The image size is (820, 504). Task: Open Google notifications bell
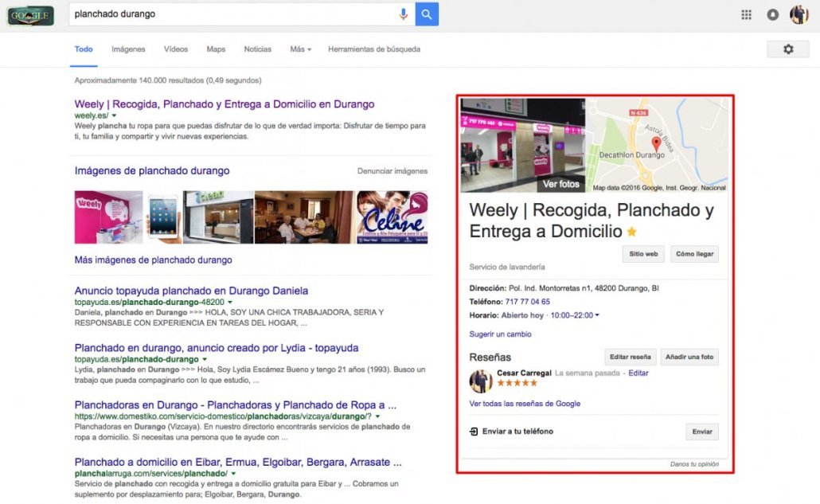772,14
